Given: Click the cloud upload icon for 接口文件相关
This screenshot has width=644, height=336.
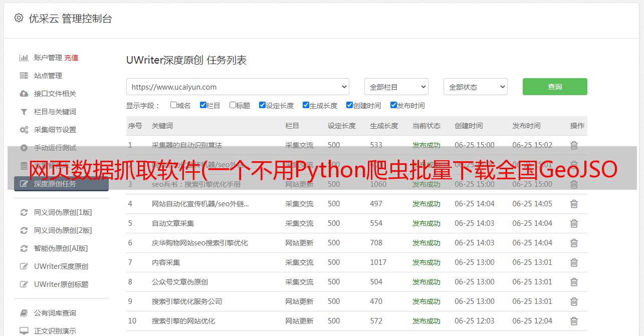Looking at the screenshot, I should (24, 94).
